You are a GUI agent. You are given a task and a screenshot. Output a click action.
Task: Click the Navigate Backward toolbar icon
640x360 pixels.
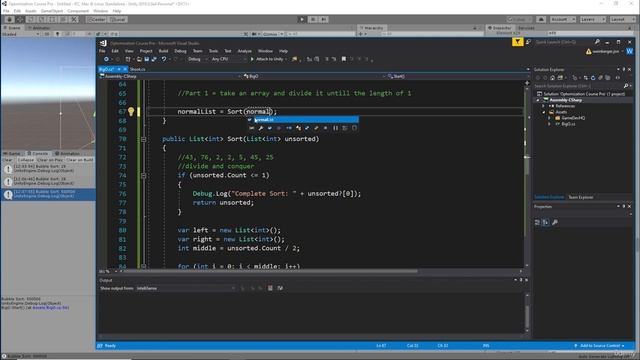pos(106,59)
